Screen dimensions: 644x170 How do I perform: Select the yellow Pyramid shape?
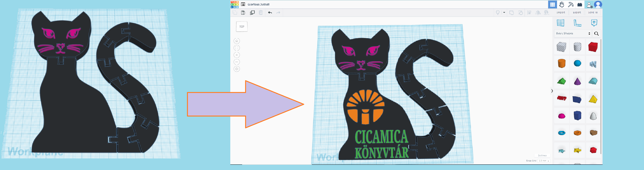593,99
